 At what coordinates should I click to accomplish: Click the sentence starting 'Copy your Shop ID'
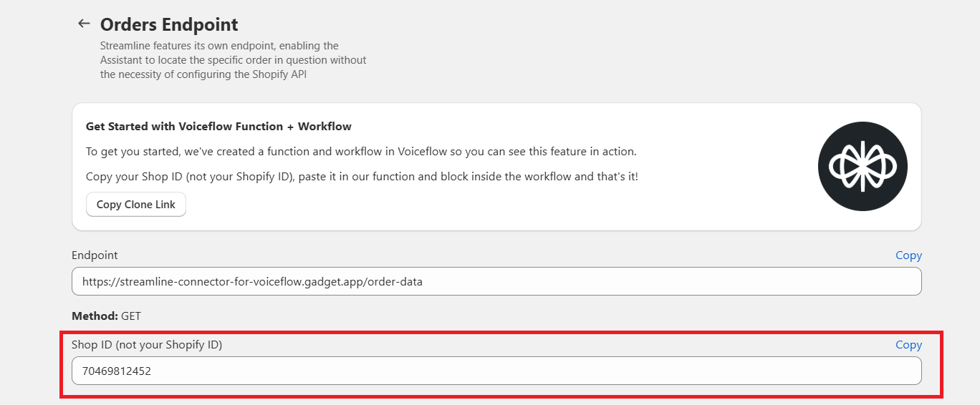[x=362, y=176]
